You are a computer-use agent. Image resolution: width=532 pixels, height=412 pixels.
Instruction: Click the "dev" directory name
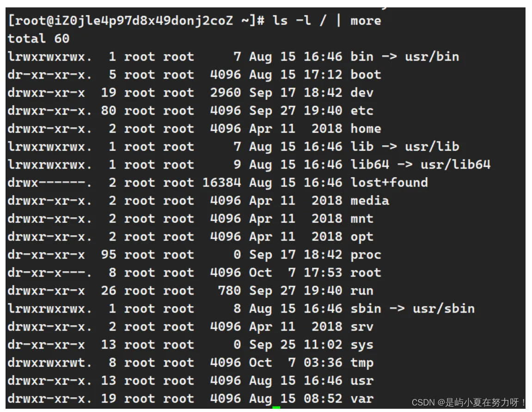(x=361, y=93)
